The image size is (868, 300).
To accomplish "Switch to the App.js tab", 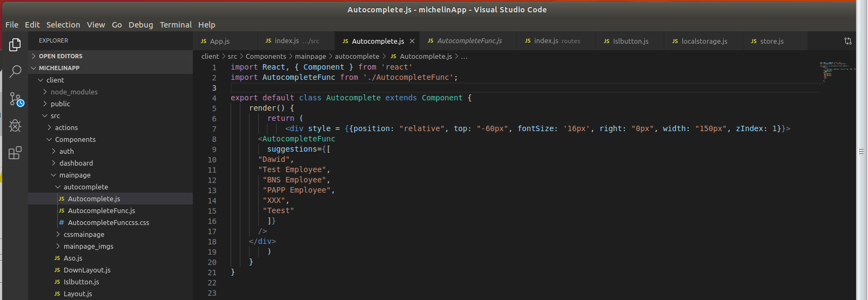I will click(x=224, y=41).
